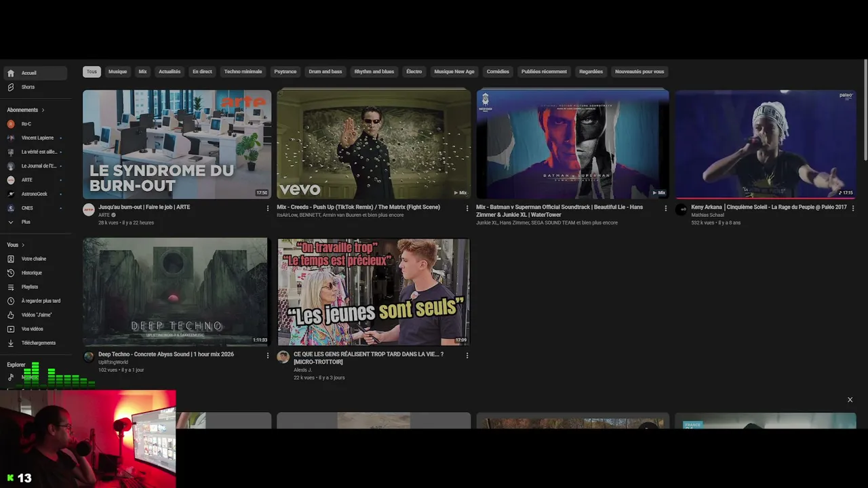Open options menu for Keny Arkana video
This screenshot has width=868, height=488.
tap(852, 208)
